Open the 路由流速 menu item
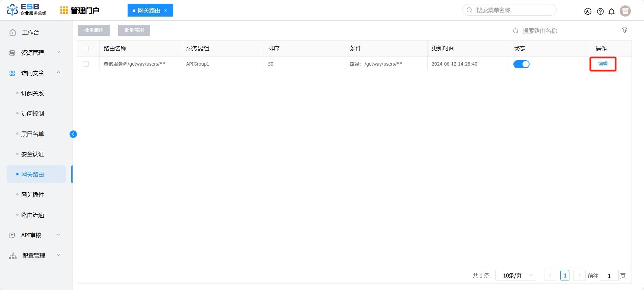The image size is (644, 290). pyautogui.click(x=33, y=215)
